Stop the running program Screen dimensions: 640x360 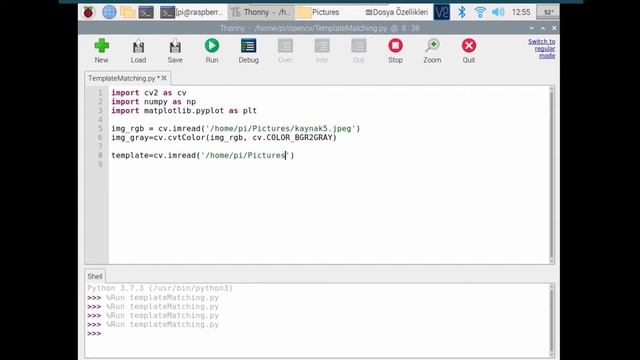pyautogui.click(x=395, y=51)
